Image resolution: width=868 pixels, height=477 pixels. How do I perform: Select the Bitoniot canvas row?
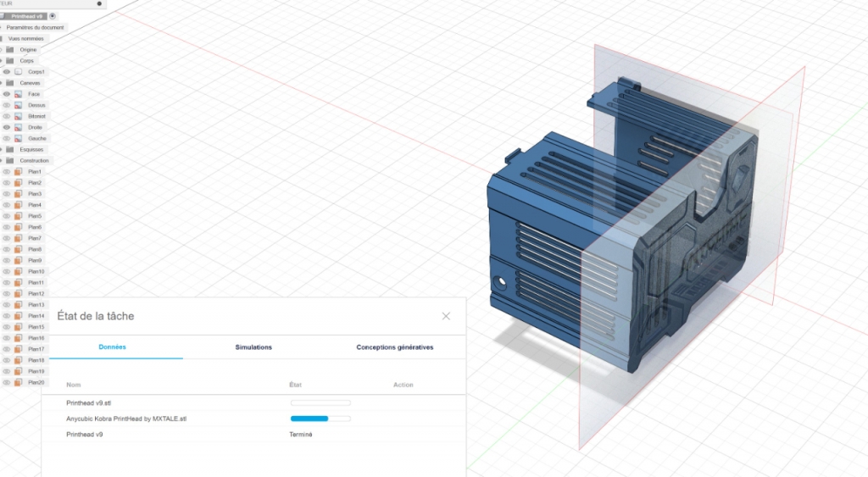[x=25, y=116]
